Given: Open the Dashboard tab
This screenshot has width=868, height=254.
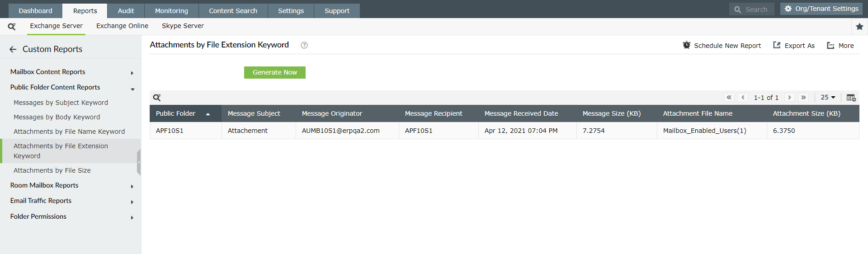Looking at the screenshot, I should point(35,11).
